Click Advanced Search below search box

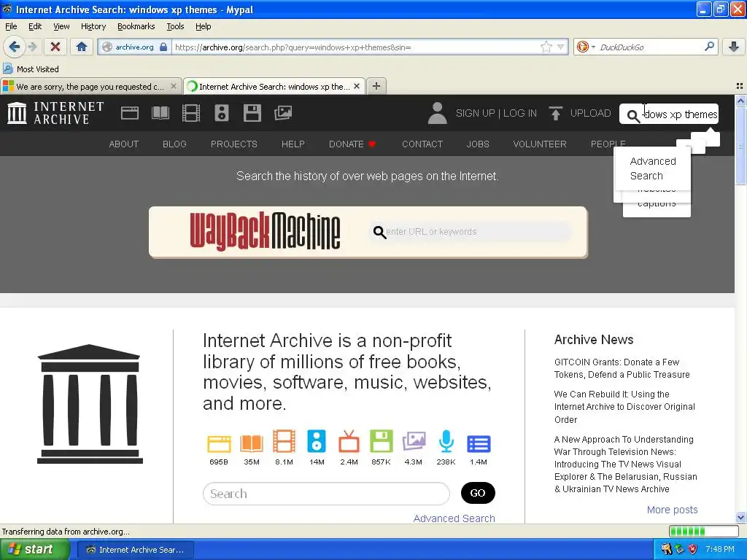[x=454, y=518]
